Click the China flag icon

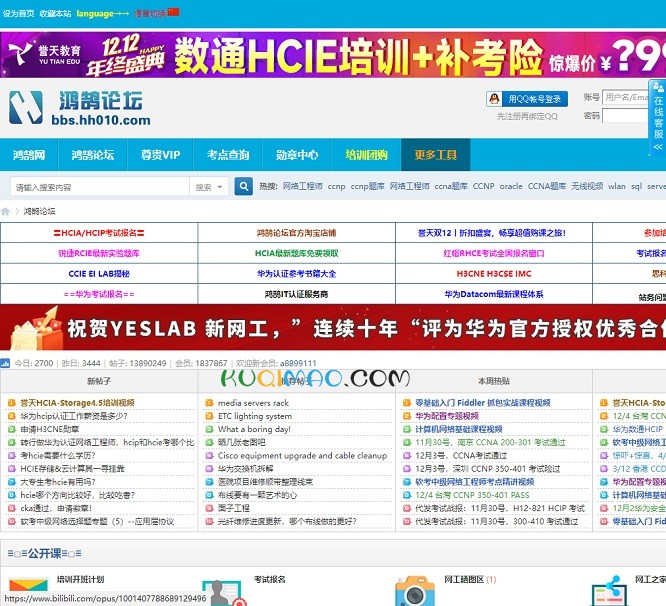pos(173,12)
